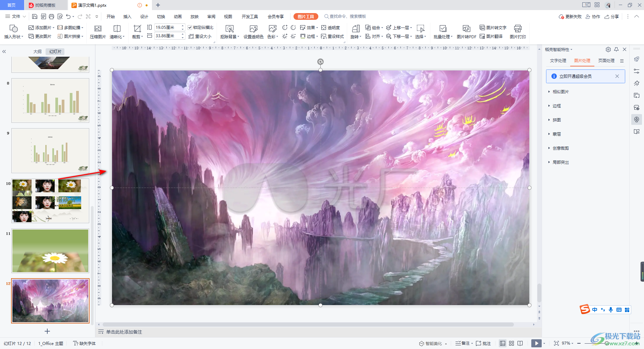Screen dimensions: 644x349
Task: Open the Insert (插入) ribbon tab
Action: tap(127, 16)
